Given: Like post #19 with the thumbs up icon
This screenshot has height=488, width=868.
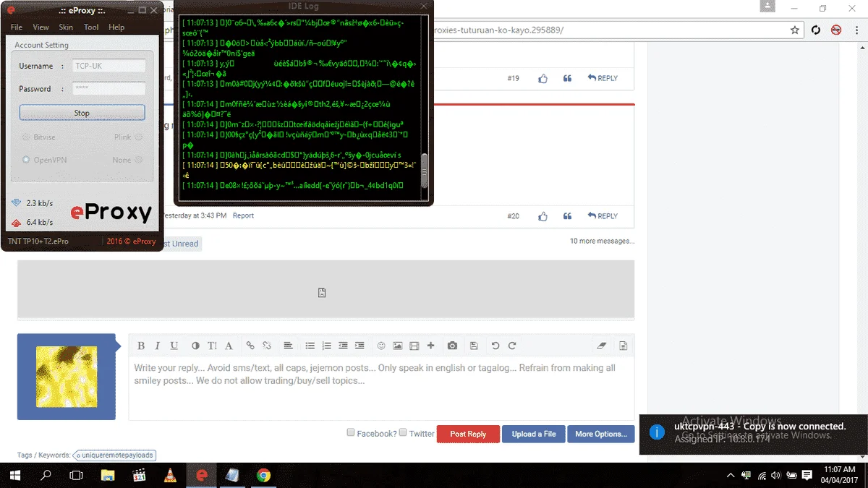Looking at the screenshot, I should (x=543, y=78).
